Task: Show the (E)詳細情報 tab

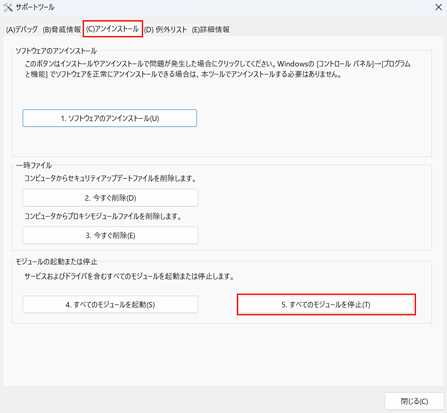Action: 211,29
